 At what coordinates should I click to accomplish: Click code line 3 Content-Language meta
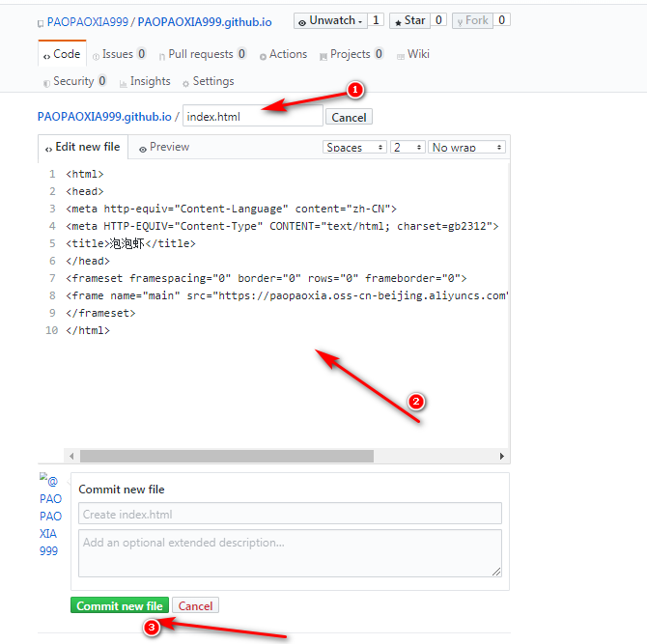point(231,209)
